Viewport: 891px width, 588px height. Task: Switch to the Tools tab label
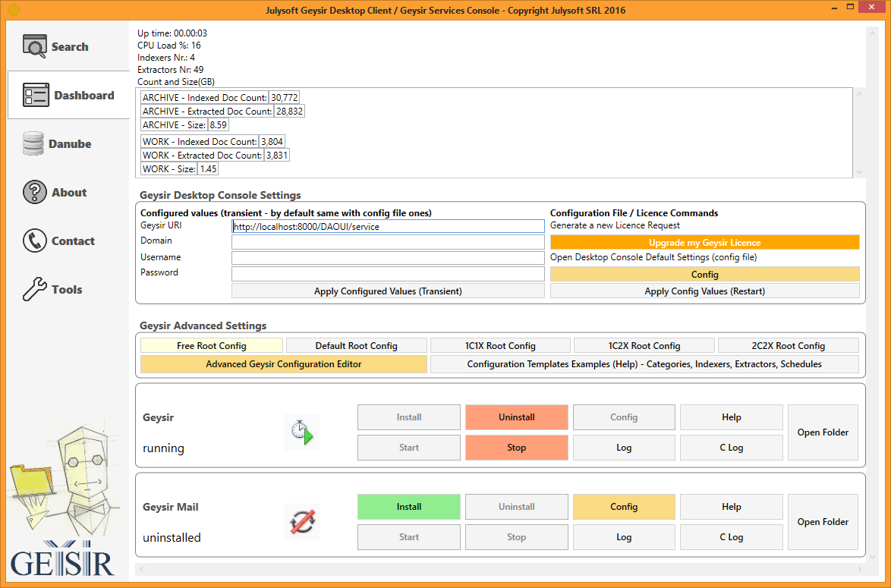point(67,290)
